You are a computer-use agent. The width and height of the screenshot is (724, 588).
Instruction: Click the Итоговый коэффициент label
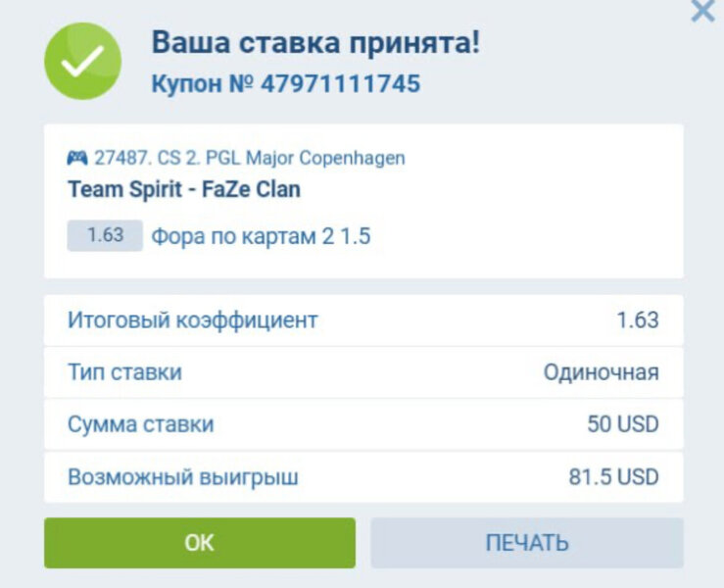pos(192,319)
